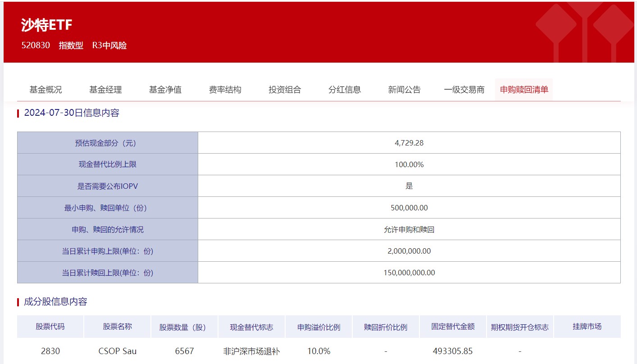Click stock code 2830 cell
The image size is (637, 364).
pos(50,351)
